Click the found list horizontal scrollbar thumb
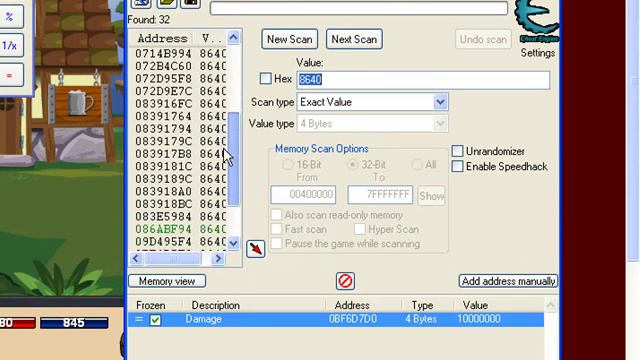This screenshot has height=360, width=640. (173, 258)
